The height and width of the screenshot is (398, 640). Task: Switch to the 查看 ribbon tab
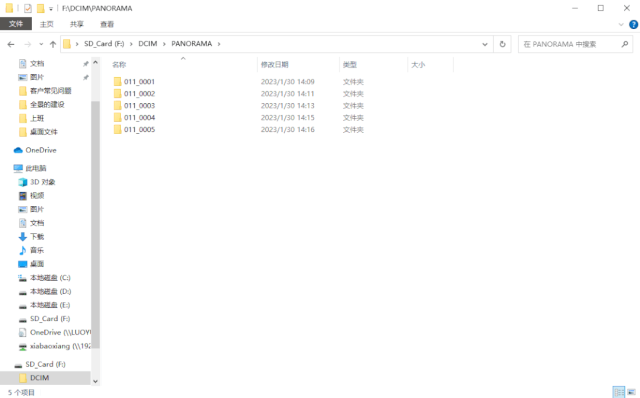click(107, 24)
